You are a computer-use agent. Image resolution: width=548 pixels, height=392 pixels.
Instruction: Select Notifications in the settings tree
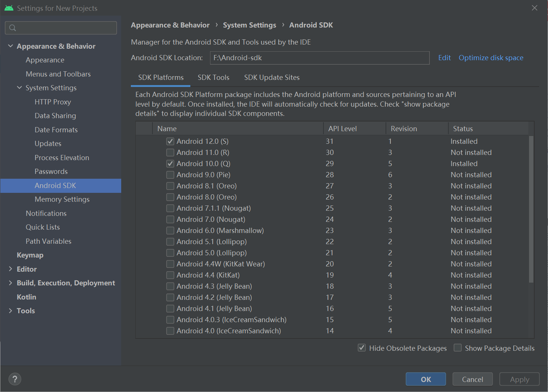pyautogui.click(x=46, y=213)
